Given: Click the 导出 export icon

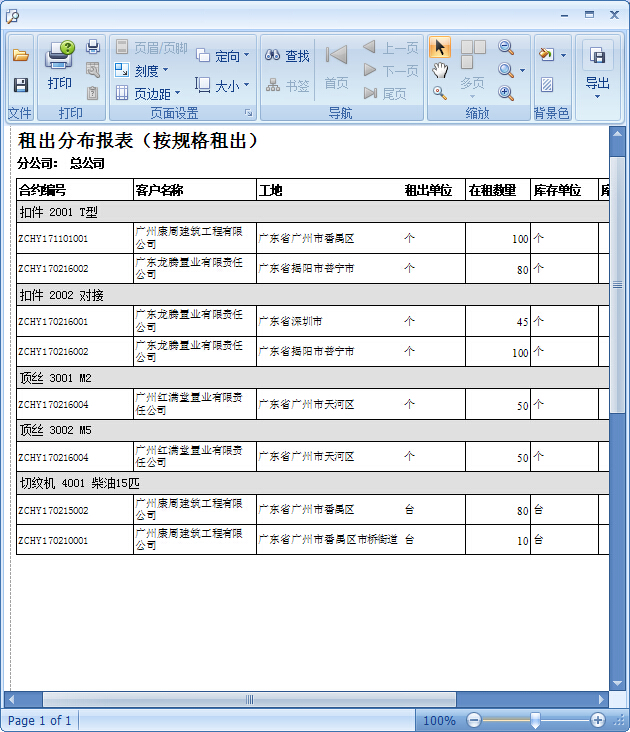Looking at the screenshot, I should coord(597,56).
